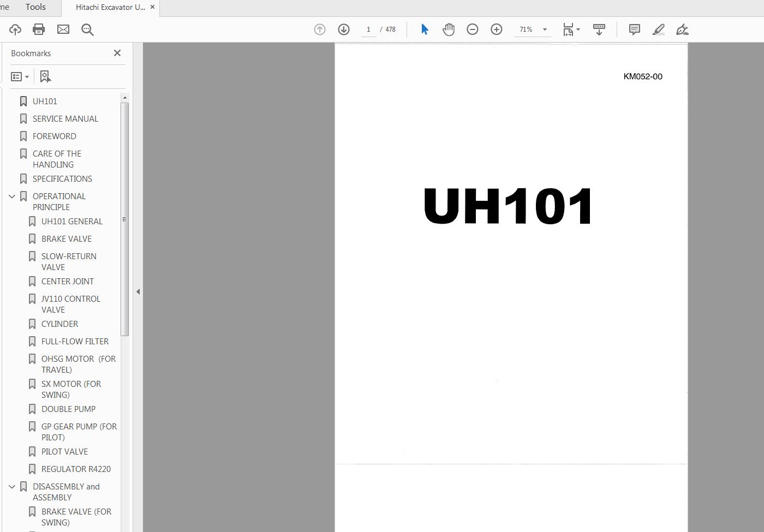The image size is (764, 532).
Task: Close the Bookmarks panel
Action: [117, 53]
